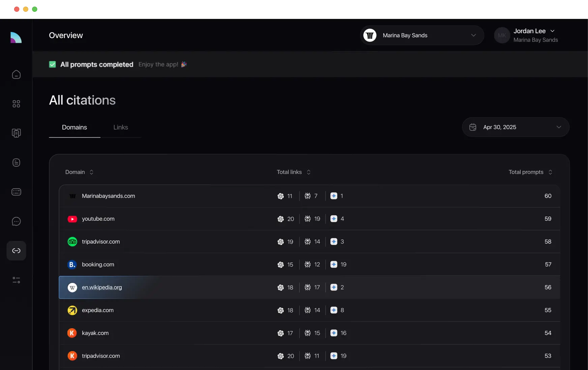Click the green All prompts completed checkbox
Image resolution: width=588 pixels, height=370 pixels.
click(52, 64)
